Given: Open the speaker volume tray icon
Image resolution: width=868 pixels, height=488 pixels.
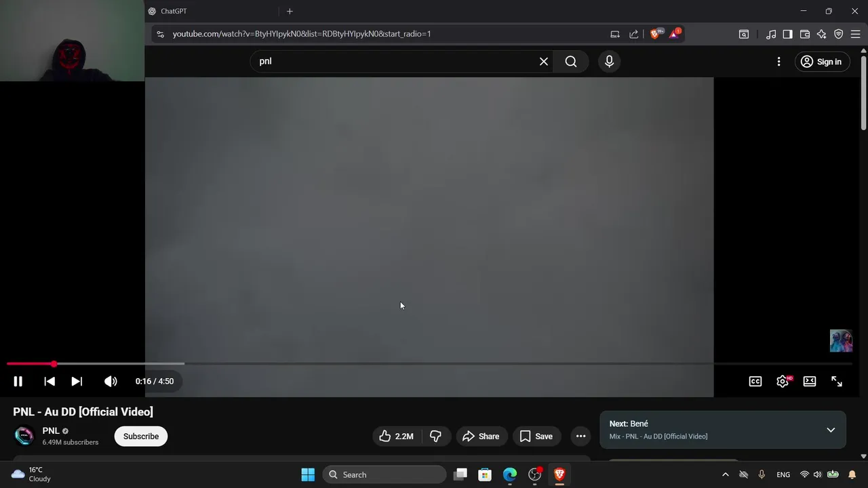Looking at the screenshot, I should click(x=817, y=474).
